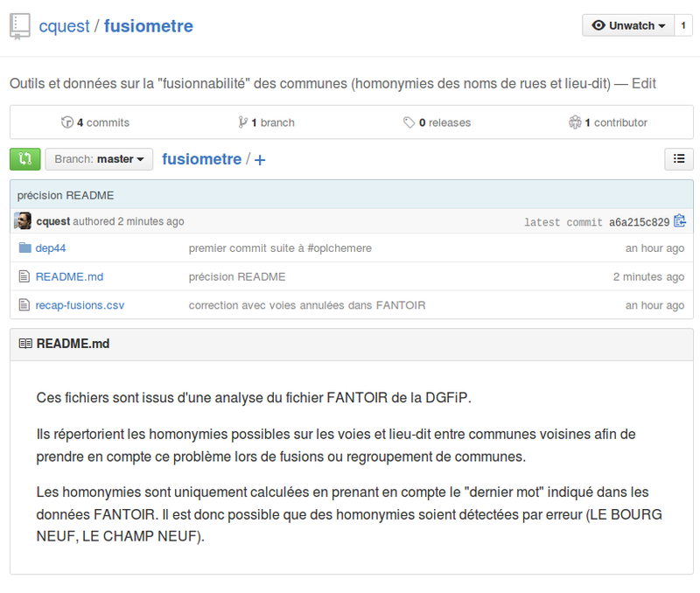The width and height of the screenshot is (700, 593).
Task: Click the Edit description link
Action: 644,84
